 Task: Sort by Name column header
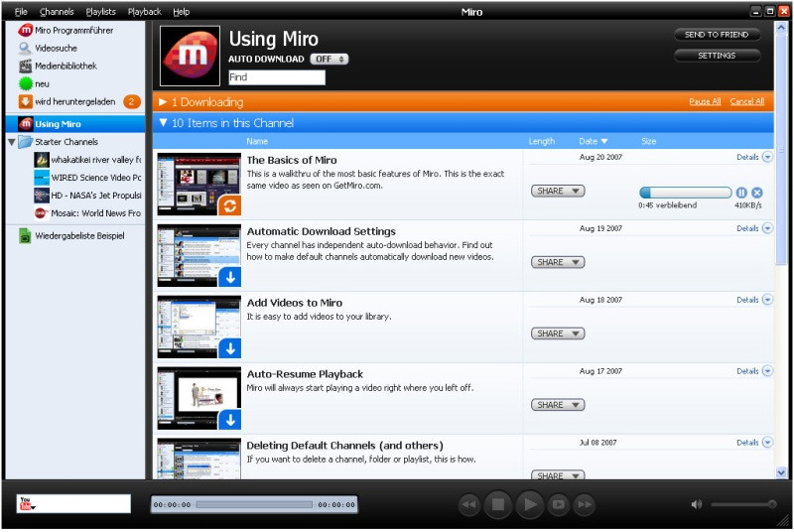(x=257, y=141)
